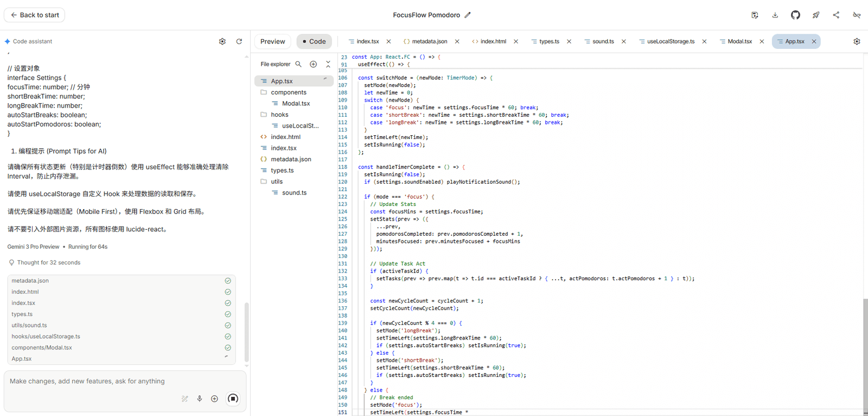Collapse the hooks folder in the tree
The height and width of the screenshot is (416, 868).
point(279,115)
